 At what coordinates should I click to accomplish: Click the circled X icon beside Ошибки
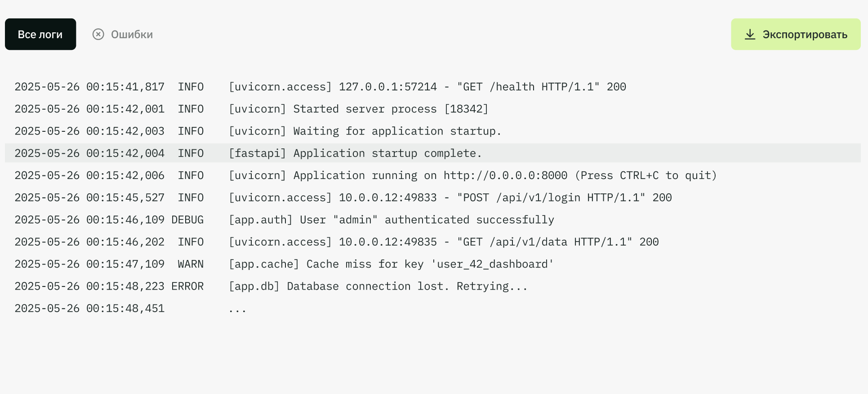(x=98, y=34)
